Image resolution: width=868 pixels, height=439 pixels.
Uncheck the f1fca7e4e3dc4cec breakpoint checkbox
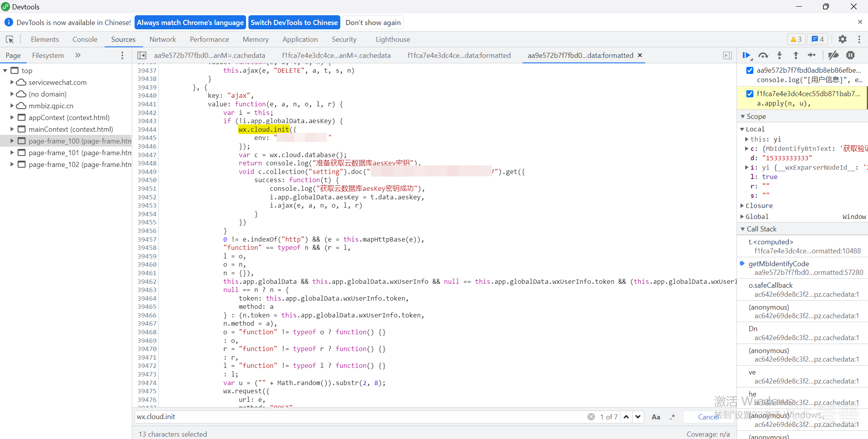[749, 94]
